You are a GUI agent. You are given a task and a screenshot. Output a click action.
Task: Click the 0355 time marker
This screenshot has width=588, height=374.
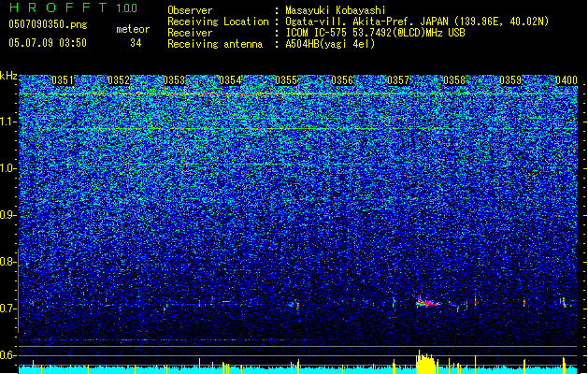coord(286,80)
